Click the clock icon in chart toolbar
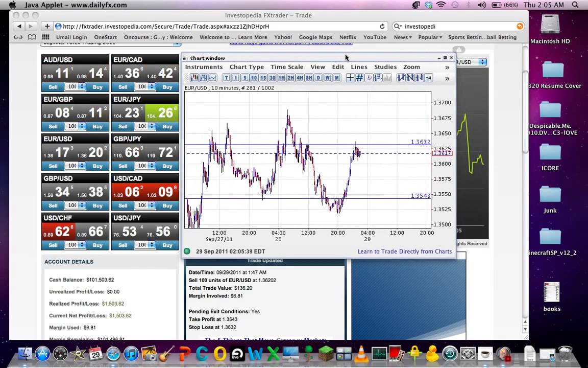The image size is (588, 368). (x=369, y=78)
